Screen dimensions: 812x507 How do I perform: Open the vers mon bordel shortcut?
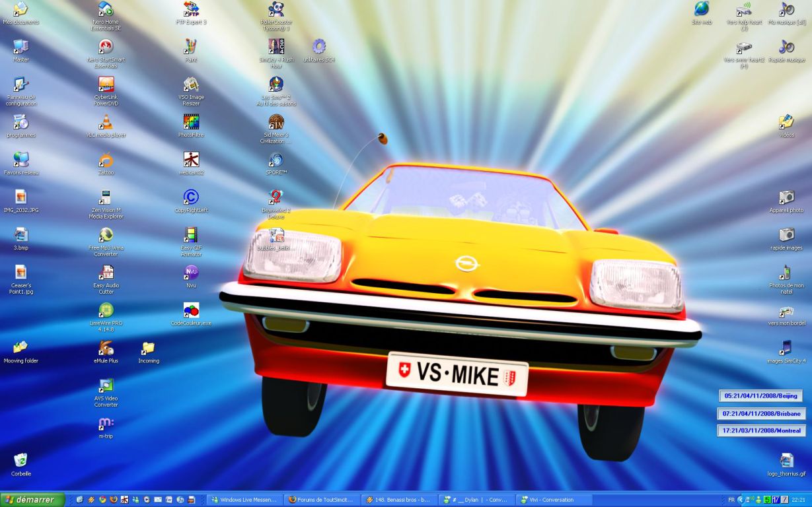(x=786, y=310)
